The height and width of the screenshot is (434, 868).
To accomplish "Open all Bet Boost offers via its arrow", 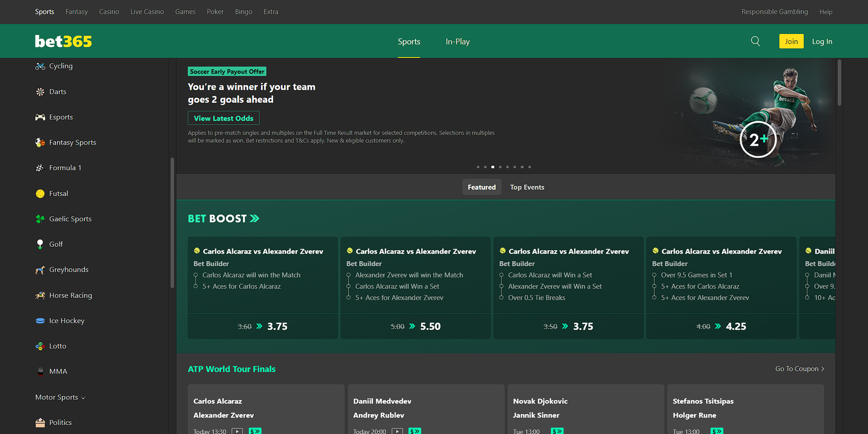I will 255,218.
